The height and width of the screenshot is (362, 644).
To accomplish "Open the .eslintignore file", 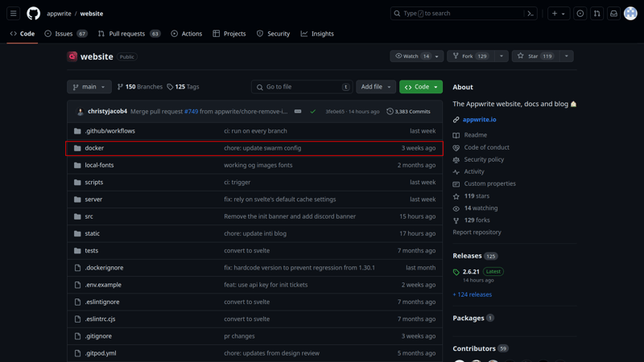I will (102, 302).
